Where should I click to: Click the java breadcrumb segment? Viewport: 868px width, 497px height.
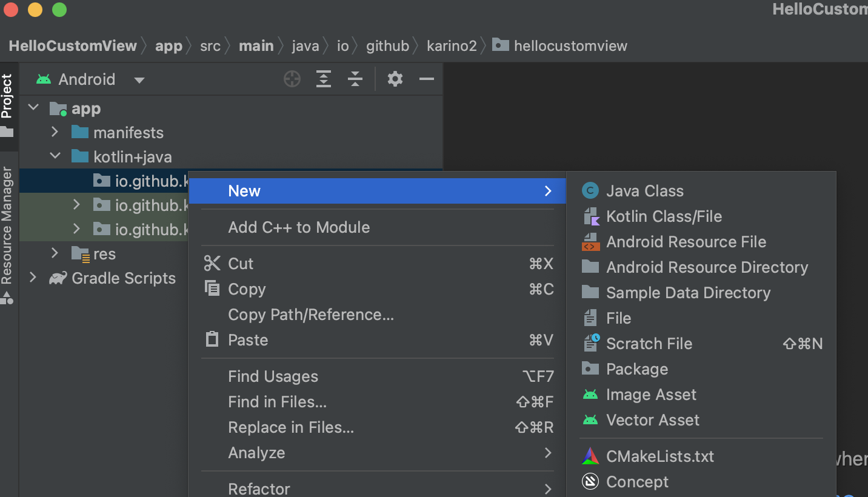coord(305,46)
